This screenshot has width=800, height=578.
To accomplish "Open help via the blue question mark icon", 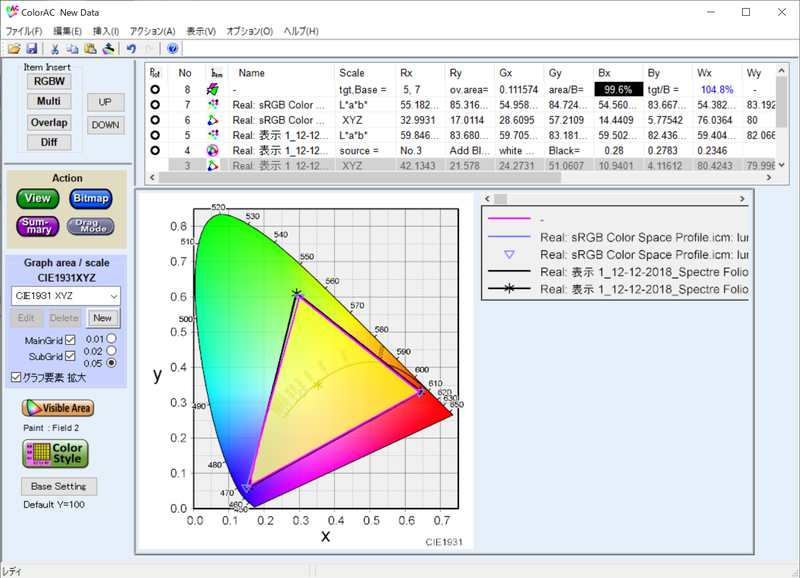I will (x=170, y=49).
